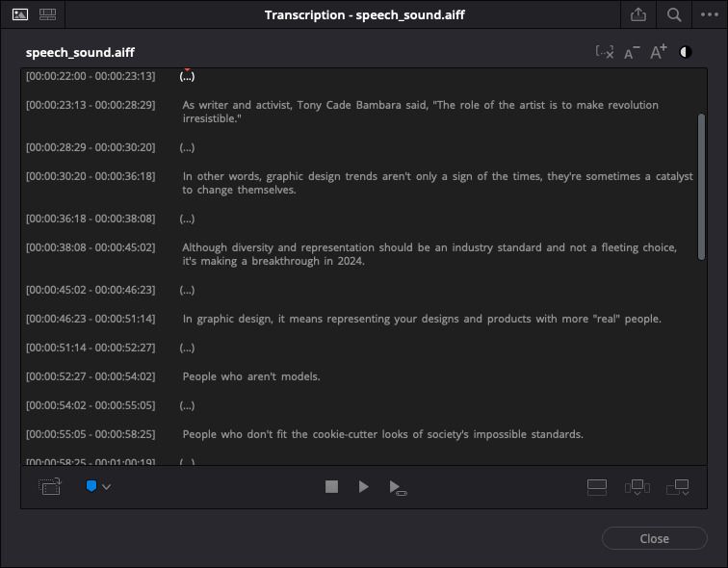Click the overwrite clip icon at bottom right
728x568 pixels.
point(677,487)
